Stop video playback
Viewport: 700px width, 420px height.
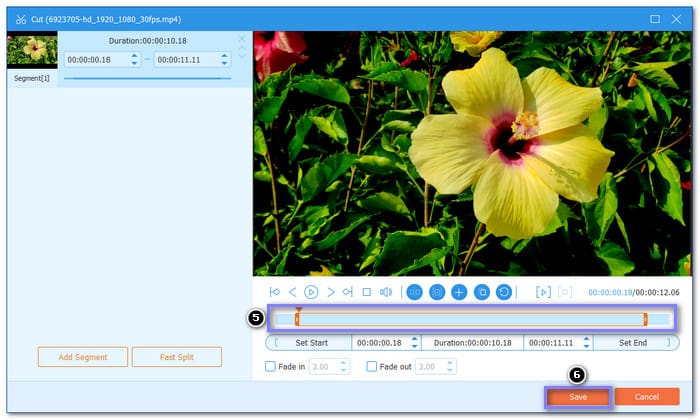(367, 292)
